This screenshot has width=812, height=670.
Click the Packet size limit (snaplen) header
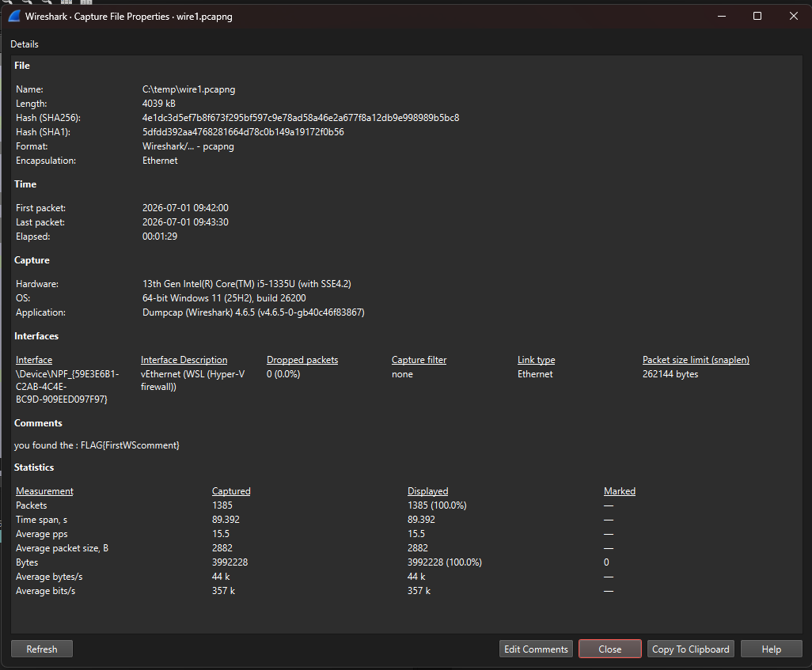click(x=696, y=360)
